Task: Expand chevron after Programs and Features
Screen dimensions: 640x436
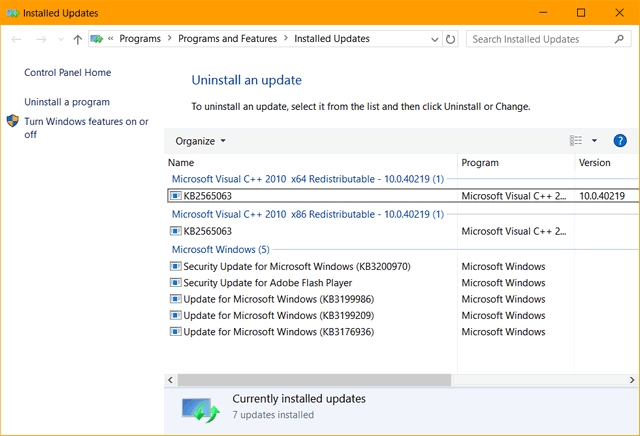Action: (x=286, y=38)
